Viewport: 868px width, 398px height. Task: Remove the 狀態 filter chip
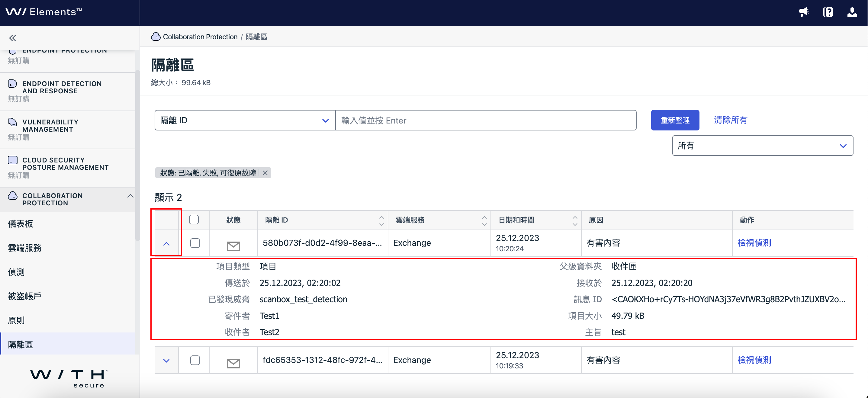[x=265, y=173]
